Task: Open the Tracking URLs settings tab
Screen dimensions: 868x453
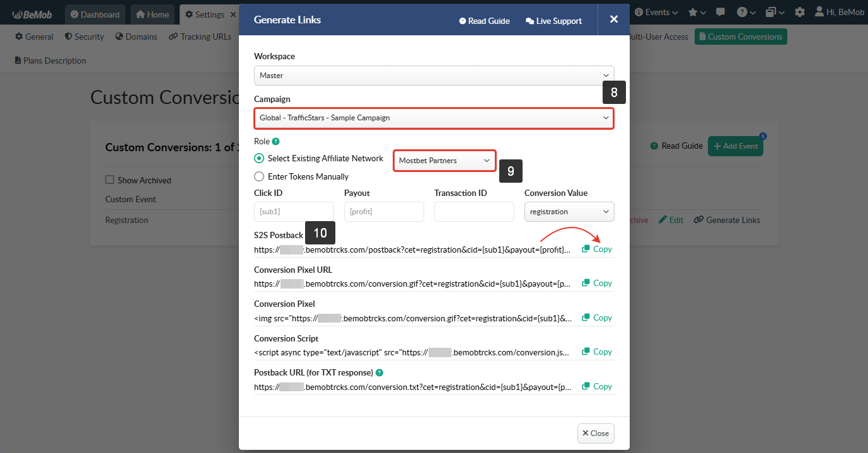Action: (200, 37)
